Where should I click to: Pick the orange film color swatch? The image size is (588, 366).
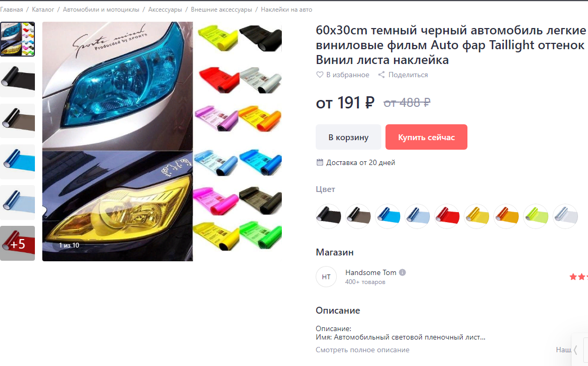[506, 216]
